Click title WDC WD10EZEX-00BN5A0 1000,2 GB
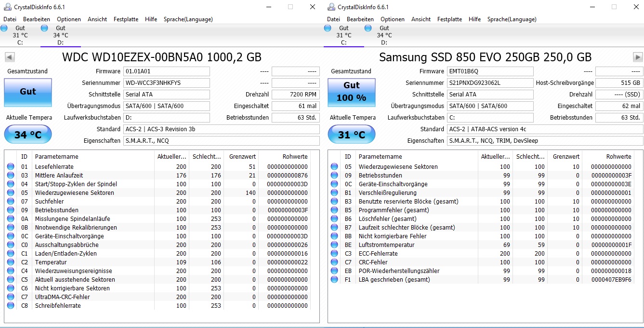This screenshot has width=644, height=328. [x=162, y=57]
